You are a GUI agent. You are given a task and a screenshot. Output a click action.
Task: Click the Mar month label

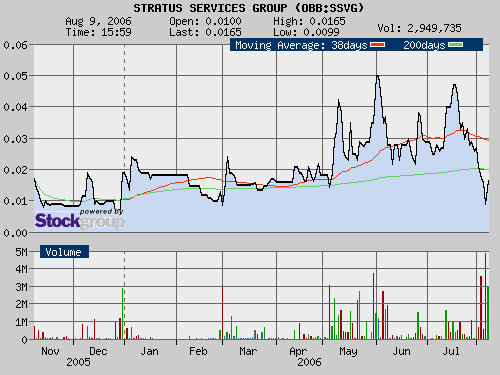tap(248, 351)
